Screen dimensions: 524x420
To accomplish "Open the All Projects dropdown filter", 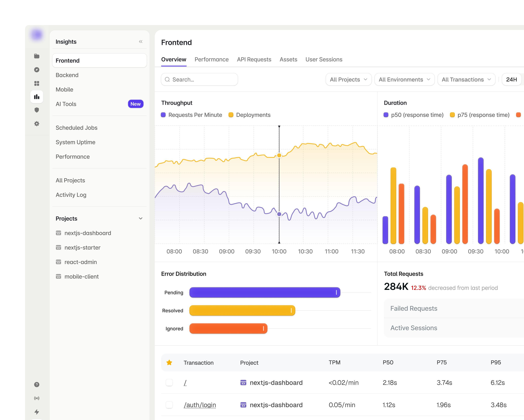I will click(x=349, y=79).
